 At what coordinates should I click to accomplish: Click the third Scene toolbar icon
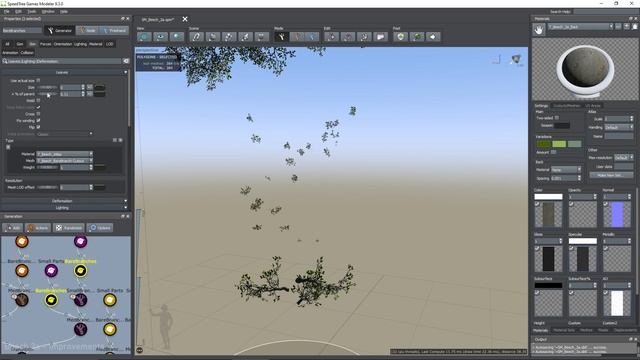click(229, 37)
